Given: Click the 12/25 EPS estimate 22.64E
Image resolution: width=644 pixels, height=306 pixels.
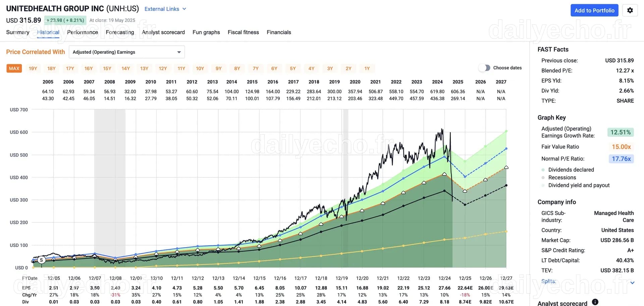Looking at the screenshot, I should (x=465, y=288).
